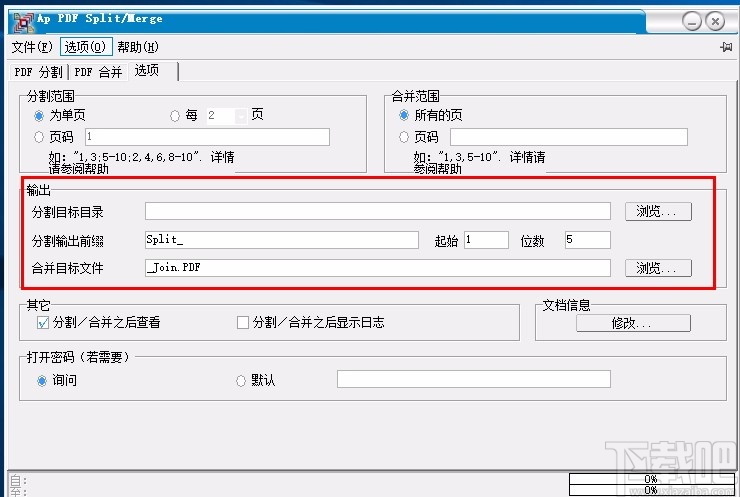This screenshot has width=740, height=497.
Task: Open the 帮助(H) menu
Action: tap(138, 47)
